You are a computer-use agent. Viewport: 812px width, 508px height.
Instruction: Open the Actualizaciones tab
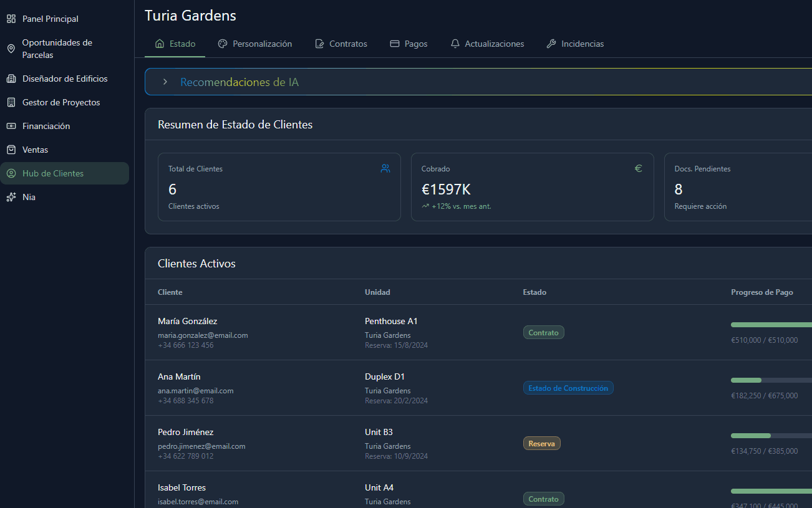[x=488, y=44]
